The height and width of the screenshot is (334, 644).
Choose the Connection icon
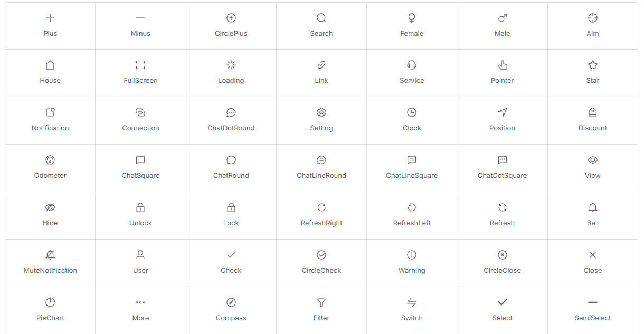140,112
